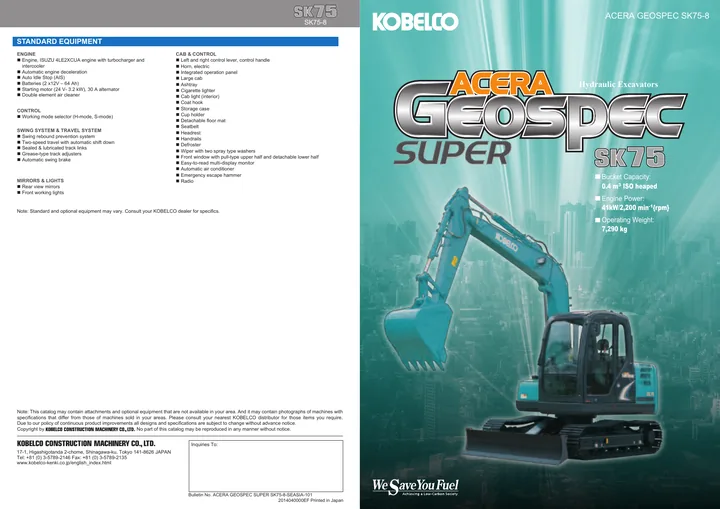Click 'Swing rebound prevention system' item
This screenshot has width=720, height=509.
click(56, 136)
